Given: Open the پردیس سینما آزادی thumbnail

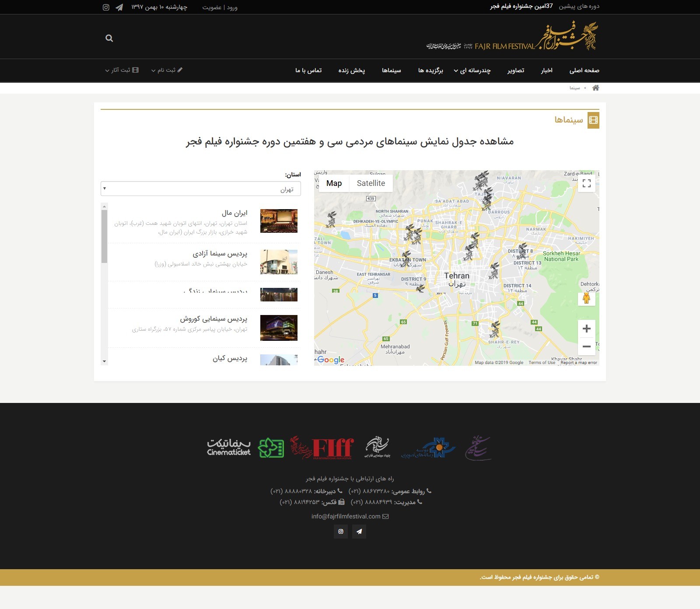Looking at the screenshot, I should [279, 262].
